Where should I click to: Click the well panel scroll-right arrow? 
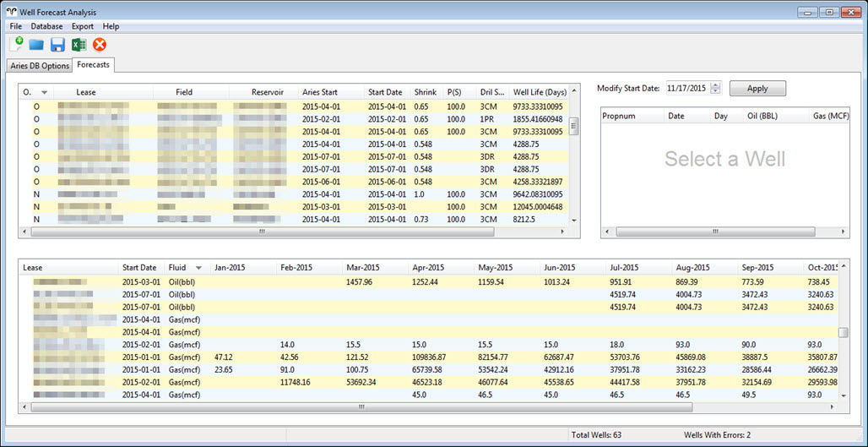pos(843,232)
